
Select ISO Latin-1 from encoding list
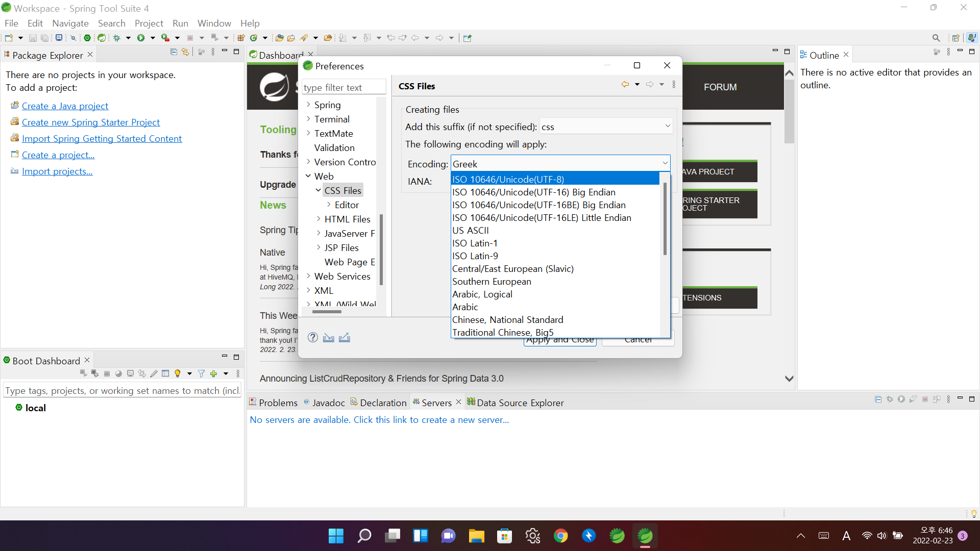(475, 243)
